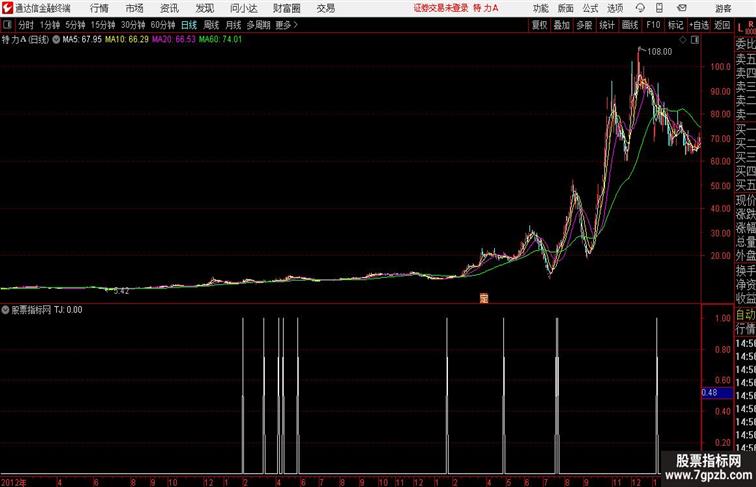Screen dimensions: 756x487
Task: Click the red L icon at right edge
Action: (740, 28)
